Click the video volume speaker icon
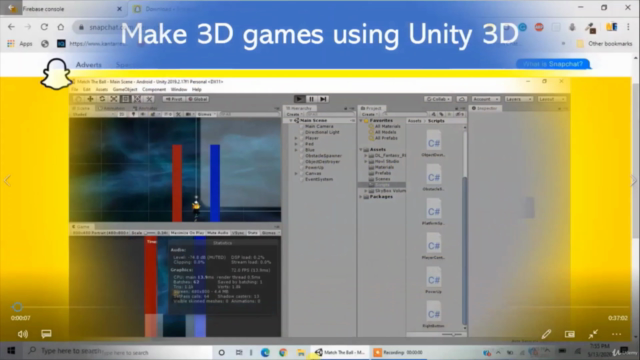640x360 pixels. click(23, 334)
